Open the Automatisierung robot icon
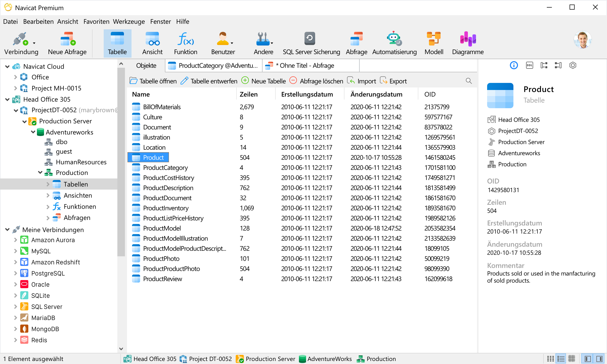Screen dimensions: 607x364 [394, 43]
